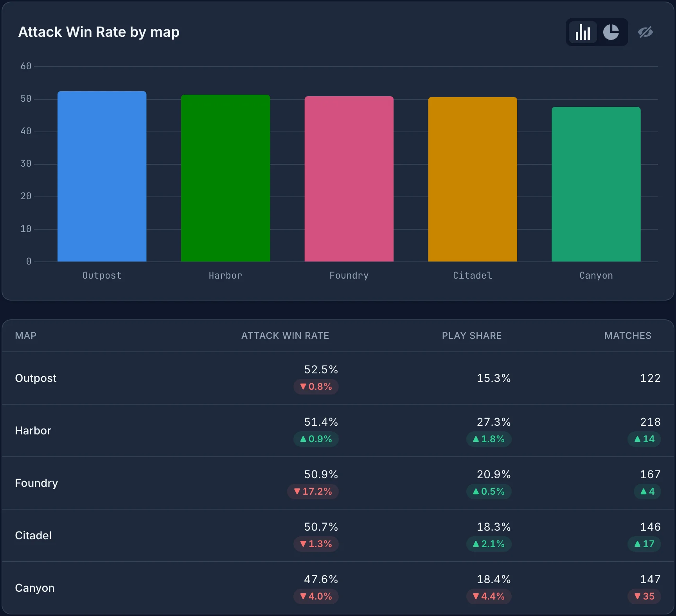
Task: Select the Citadel table row name
Action: pos(33,536)
